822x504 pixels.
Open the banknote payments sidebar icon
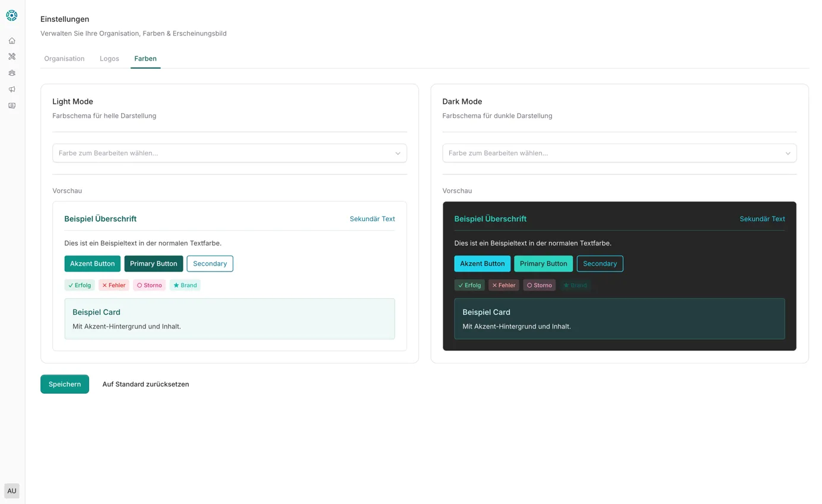pos(12,106)
